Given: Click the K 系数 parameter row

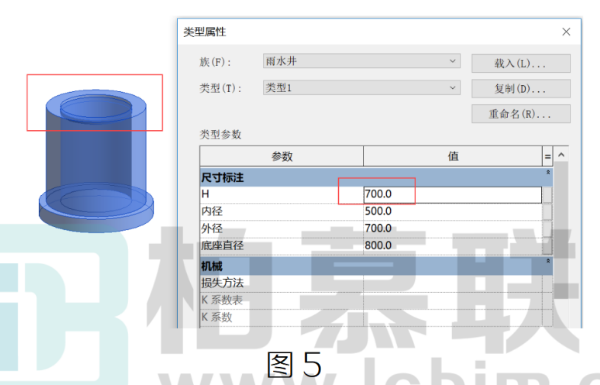Looking at the screenshot, I should 376,317.
